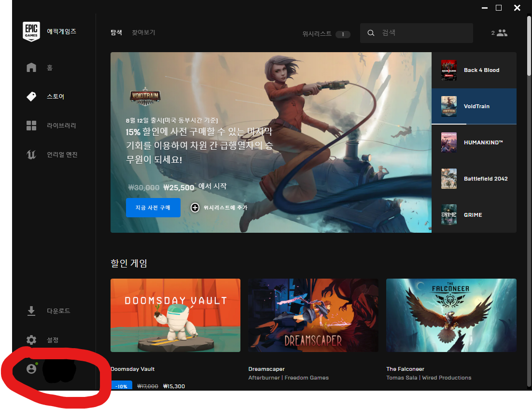Screen dimensions: 532x409
Task: Click the Back 4 Blood thumbnail icon
Action: pos(448,70)
